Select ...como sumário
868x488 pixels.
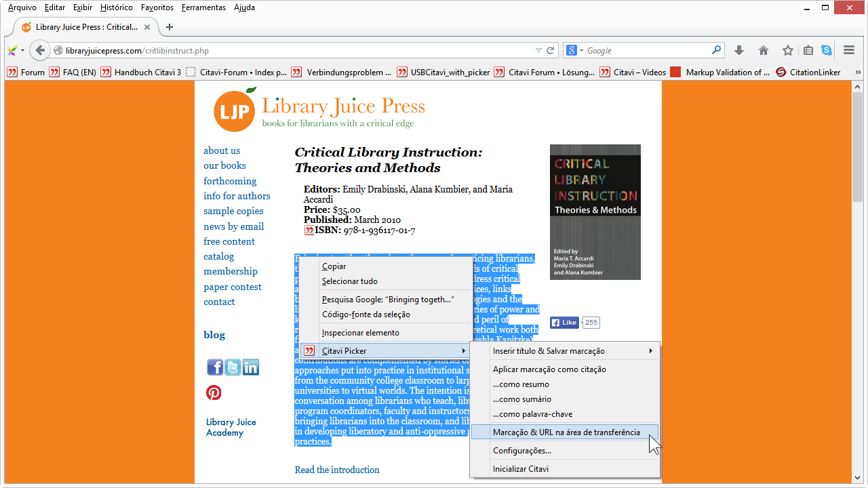(x=566, y=399)
